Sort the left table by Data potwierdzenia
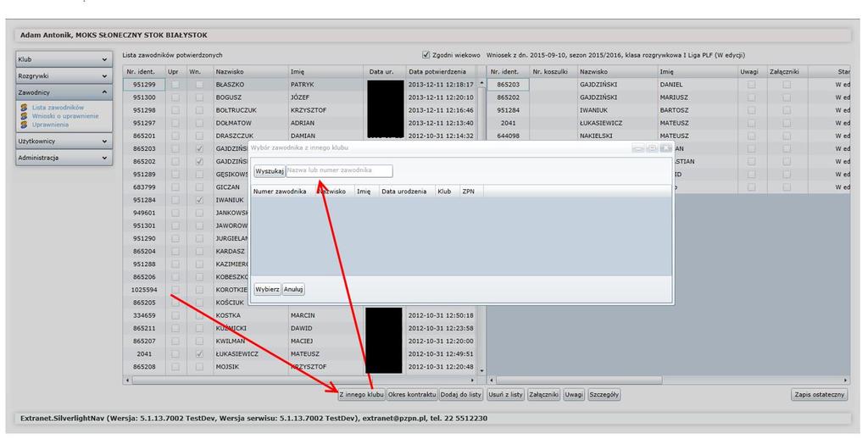Screen dimensions: 868x439 (x=441, y=72)
